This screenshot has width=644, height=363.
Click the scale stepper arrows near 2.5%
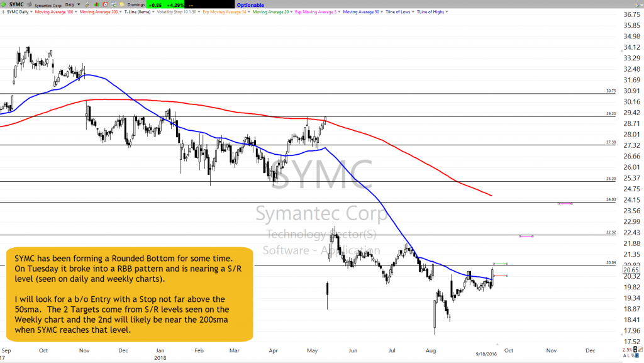point(635,349)
